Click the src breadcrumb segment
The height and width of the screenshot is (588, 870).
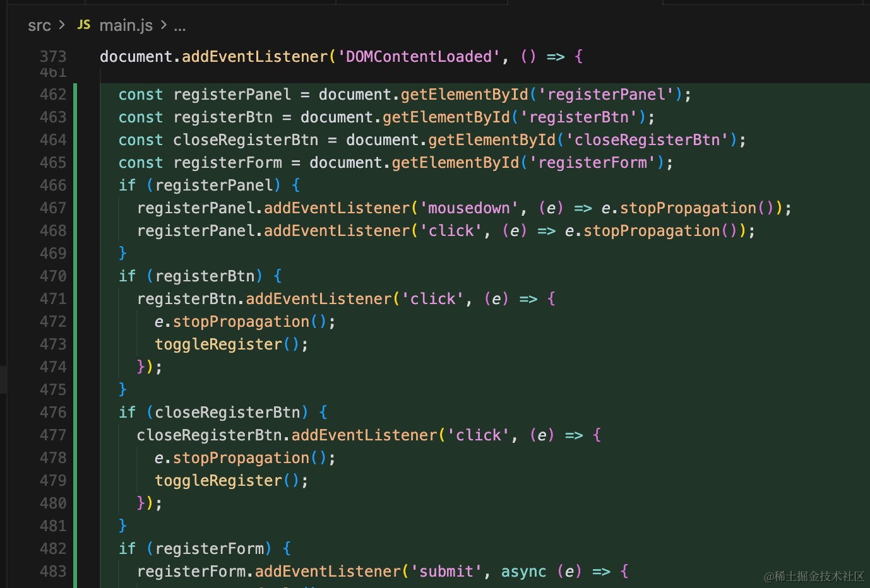point(39,25)
